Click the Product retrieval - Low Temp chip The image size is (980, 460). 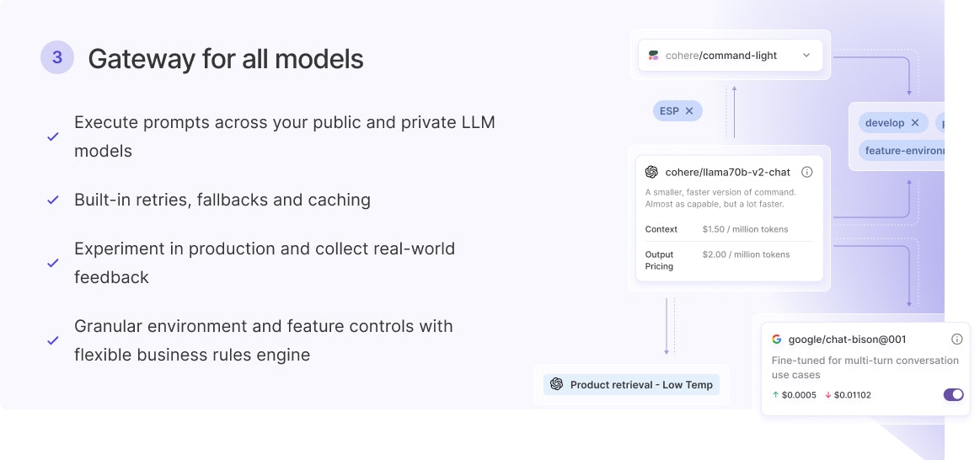click(x=631, y=385)
